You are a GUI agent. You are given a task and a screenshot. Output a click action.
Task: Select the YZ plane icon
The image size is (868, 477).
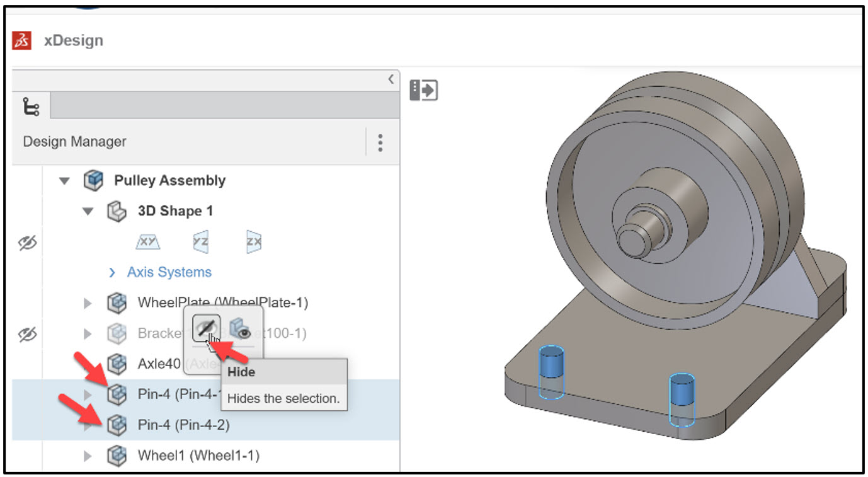click(x=199, y=241)
